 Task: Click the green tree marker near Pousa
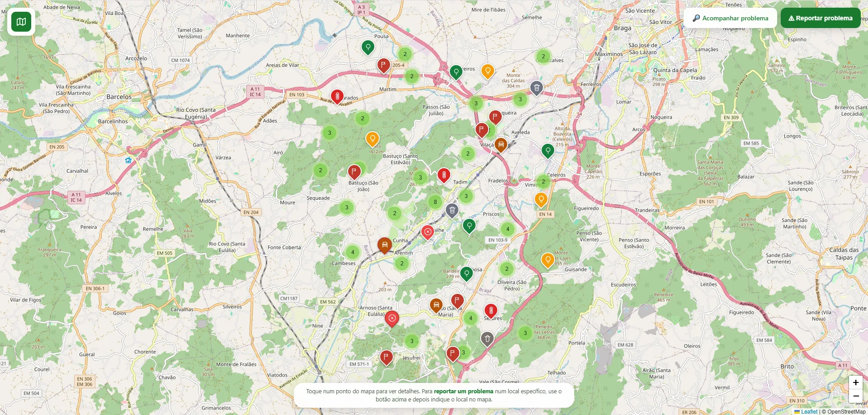pos(368,47)
